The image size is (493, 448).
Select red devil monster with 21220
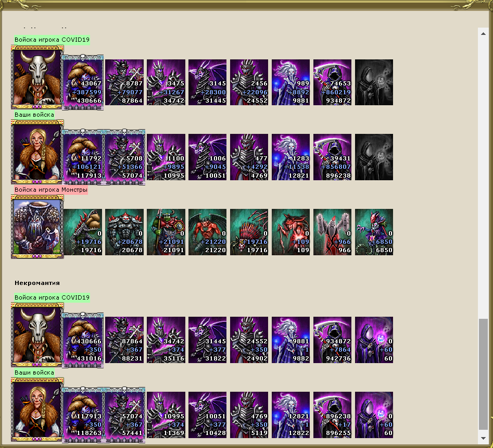[208, 232]
